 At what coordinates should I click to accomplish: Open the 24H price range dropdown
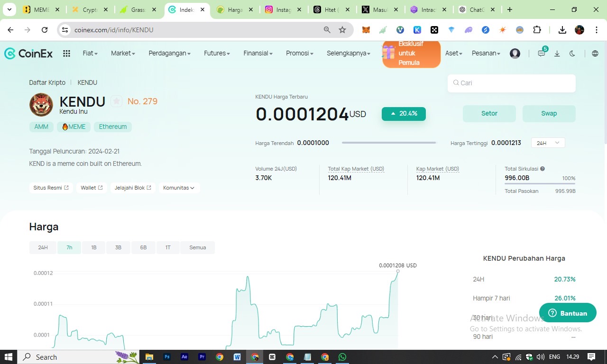(x=548, y=143)
